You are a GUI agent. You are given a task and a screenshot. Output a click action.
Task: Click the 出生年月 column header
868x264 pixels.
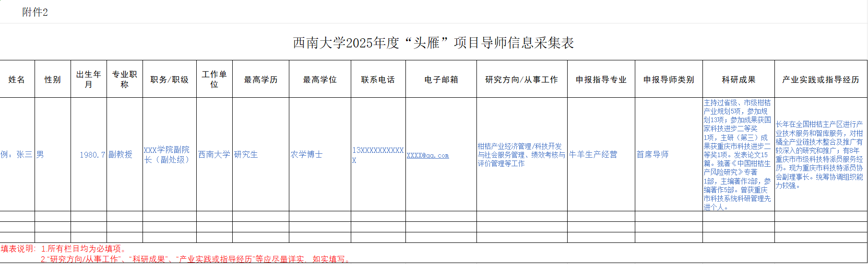point(89,80)
